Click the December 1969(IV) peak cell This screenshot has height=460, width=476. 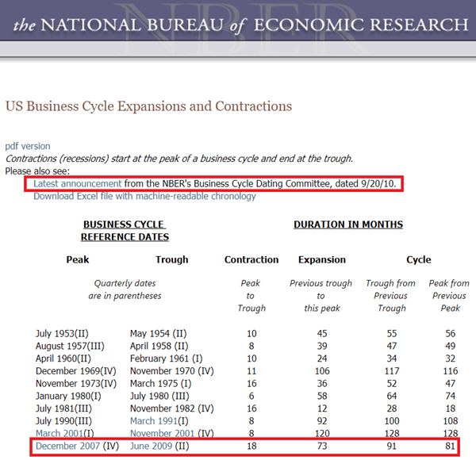76,371
